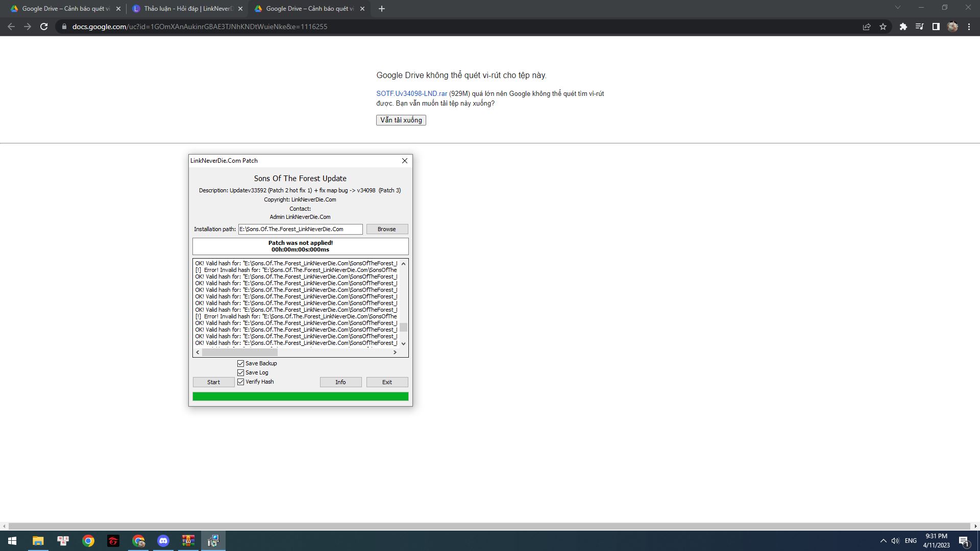Image resolution: width=980 pixels, height=551 pixels.
Task: Open second Chrome profile taskbar icon
Action: (138, 541)
